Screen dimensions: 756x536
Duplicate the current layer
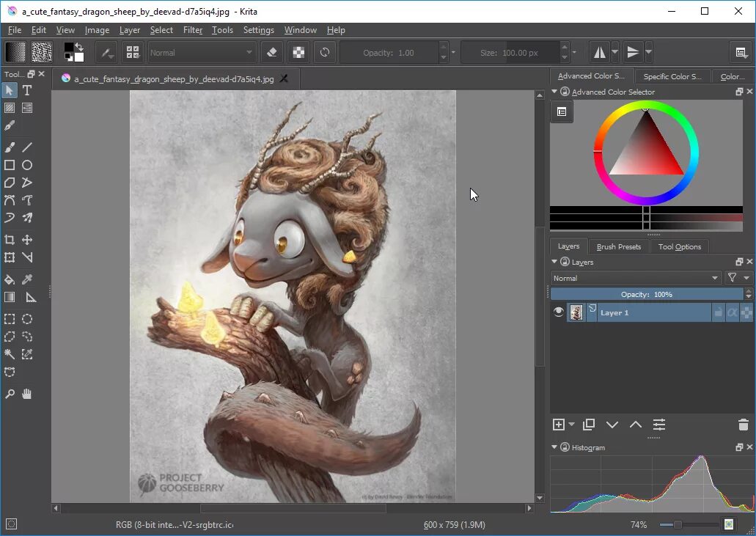(589, 424)
